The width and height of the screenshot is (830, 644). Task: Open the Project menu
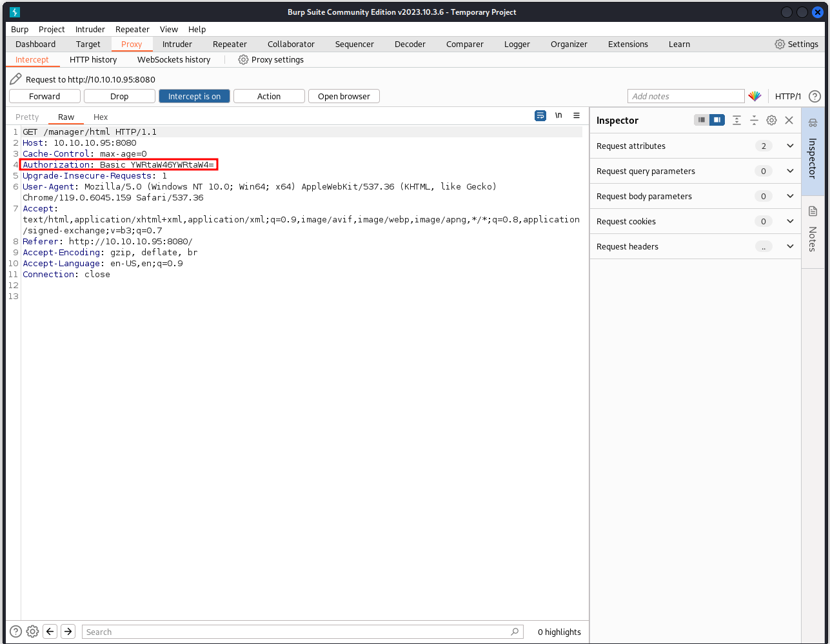click(x=52, y=29)
